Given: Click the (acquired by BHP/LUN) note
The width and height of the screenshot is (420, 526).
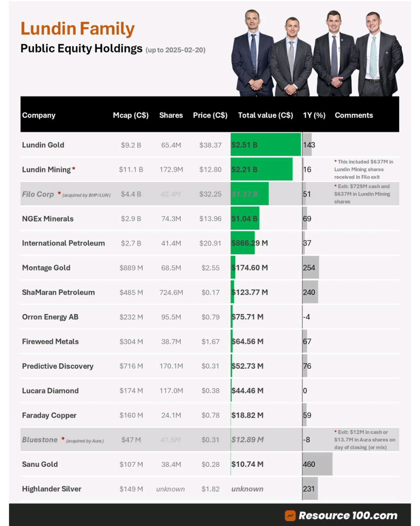Looking at the screenshot, I should [x=86, y=195].
